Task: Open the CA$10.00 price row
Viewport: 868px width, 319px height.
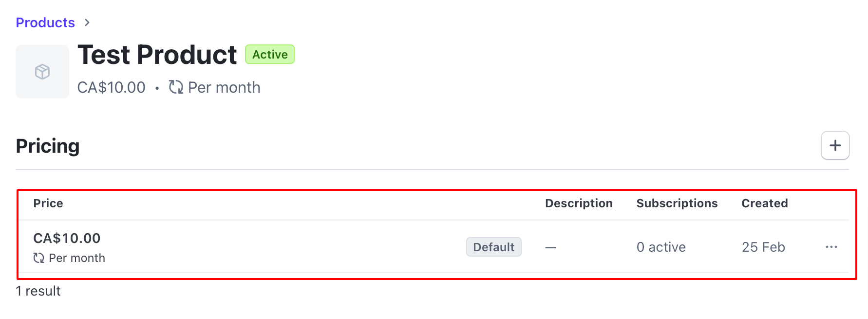Action: (433, 247)
